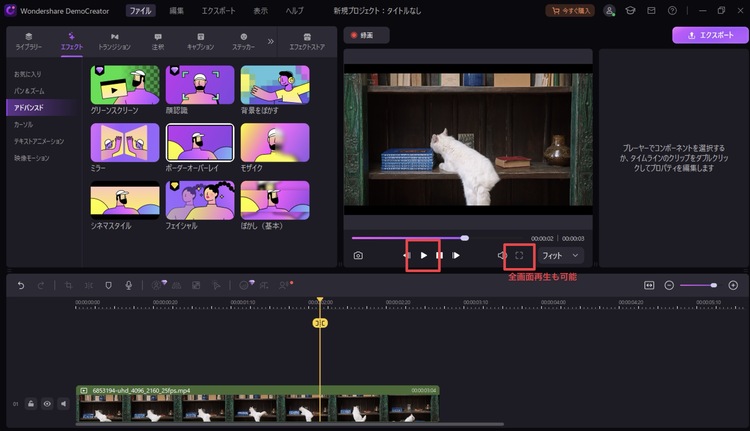The image size is (750, 431).
Task: Select the カーソル category
Action: [23, 124]
